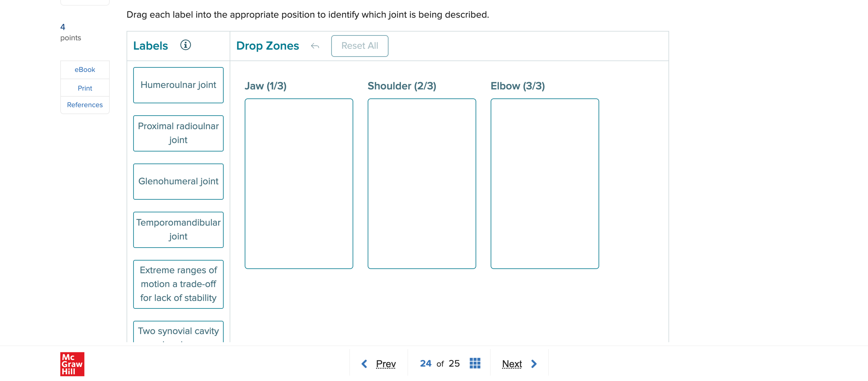
Task: Click the McGraw Hill logo
Action: [72, 364]
